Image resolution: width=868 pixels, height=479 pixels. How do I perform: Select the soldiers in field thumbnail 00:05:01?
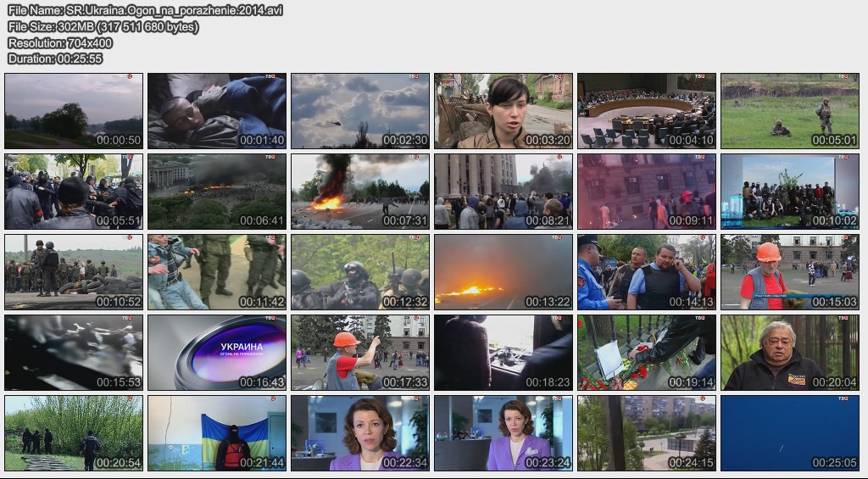pyautogui.click(x=790, y=111)
